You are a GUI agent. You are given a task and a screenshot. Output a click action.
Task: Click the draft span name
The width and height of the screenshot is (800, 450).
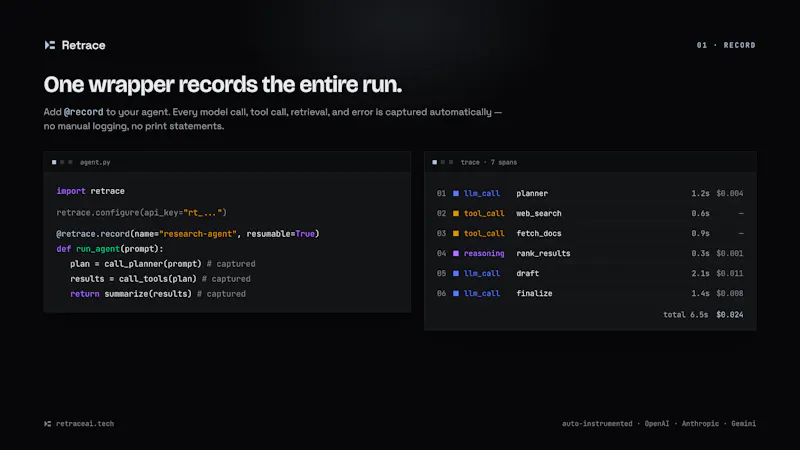[x=527, y=273]
